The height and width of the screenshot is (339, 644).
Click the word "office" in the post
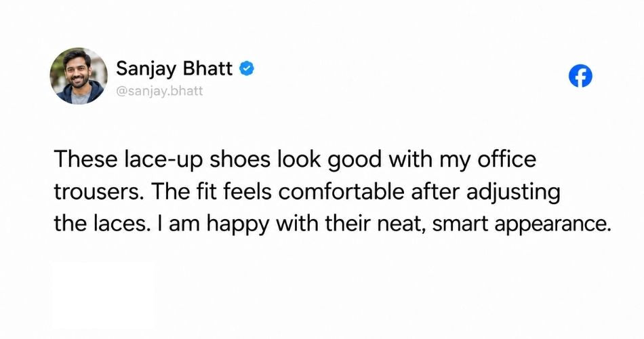(506, 159)
